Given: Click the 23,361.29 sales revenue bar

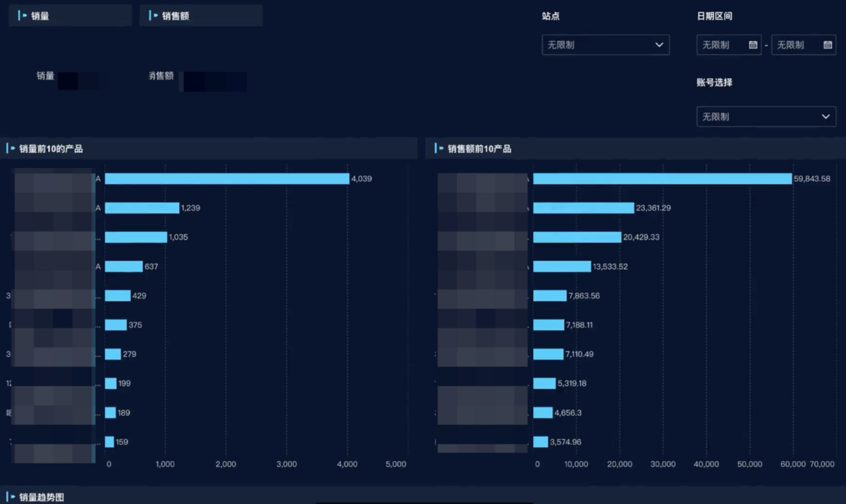Looking at the screenshot, I should click(x=583, y=208).
